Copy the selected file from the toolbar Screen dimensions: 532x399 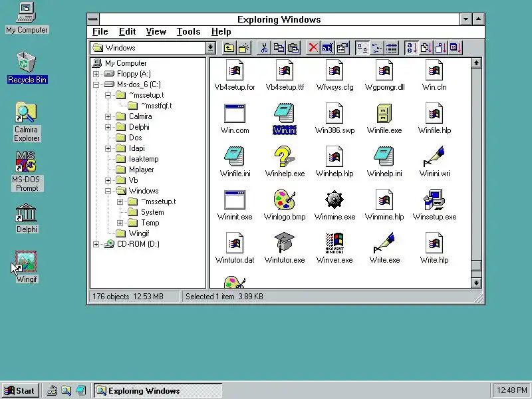point(279,48)
